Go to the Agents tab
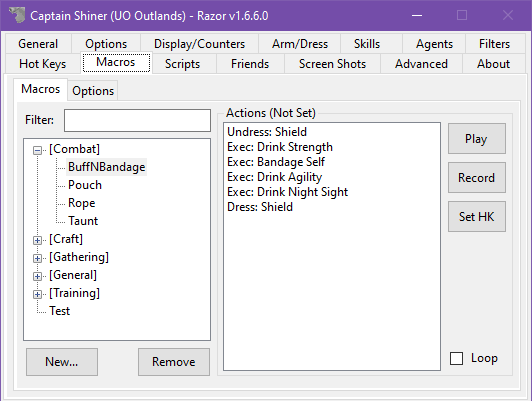This screenshot has width=532, height=401. [x=434, y=44]
